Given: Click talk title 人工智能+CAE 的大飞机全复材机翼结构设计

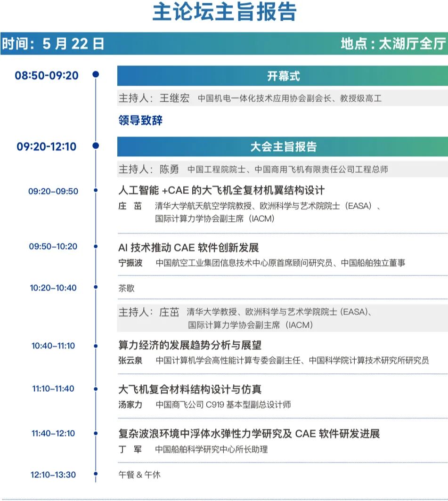Looking at the screenshot, I should (221, 190).
